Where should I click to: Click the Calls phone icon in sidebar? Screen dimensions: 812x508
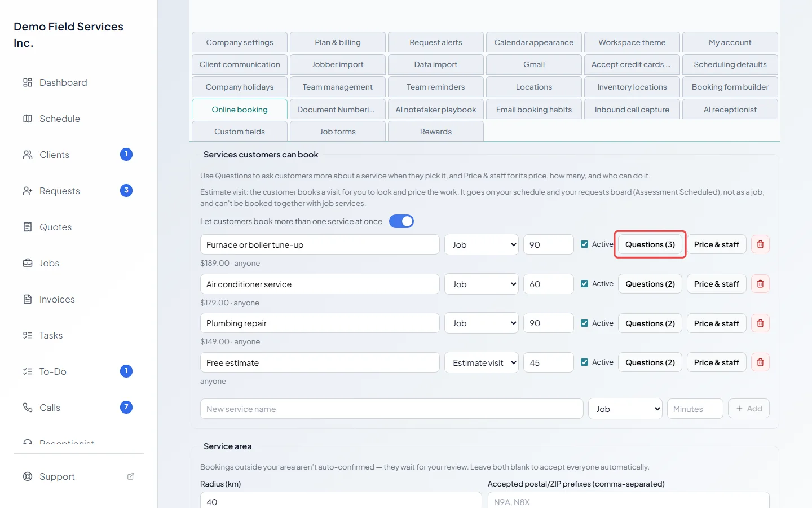point(28,408)
